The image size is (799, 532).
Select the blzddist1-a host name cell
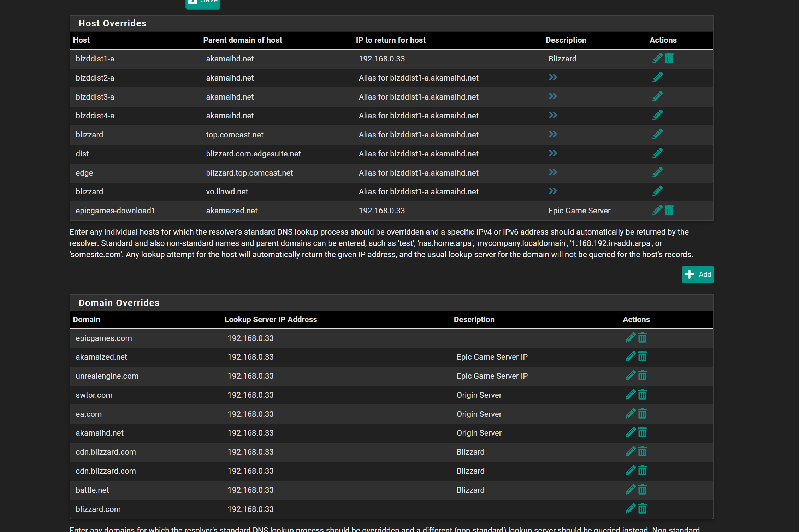pyautogui.click(x=95, y=59)
